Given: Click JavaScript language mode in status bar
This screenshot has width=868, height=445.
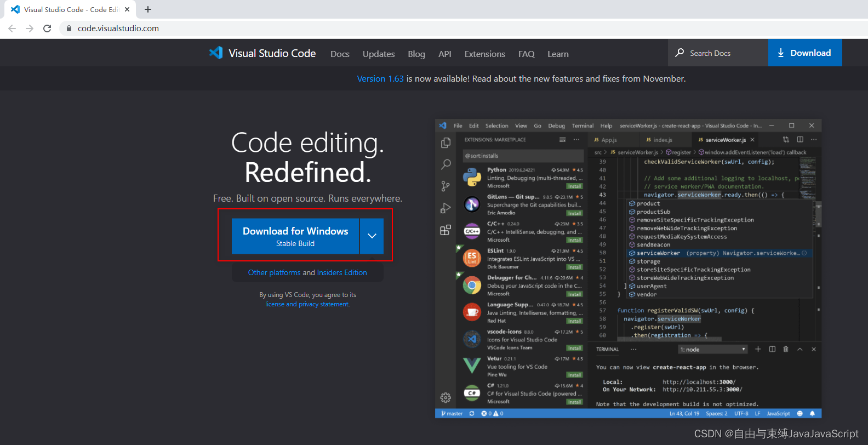Looking at the screenshot, I should point(778,414).
